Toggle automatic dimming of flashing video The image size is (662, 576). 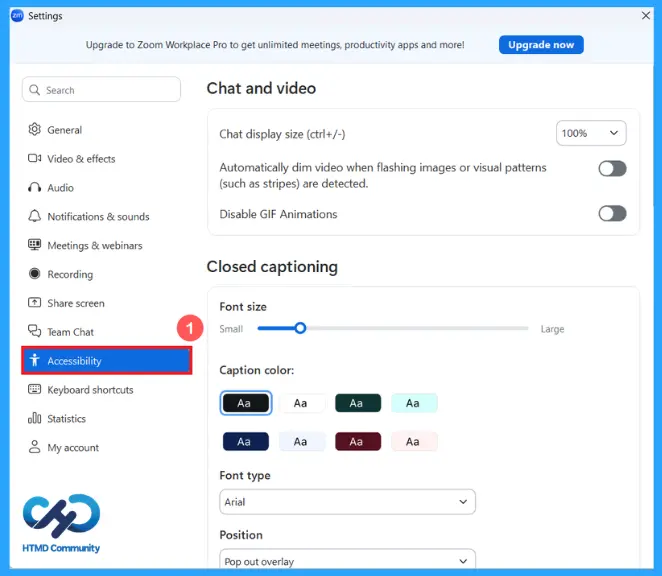pyautogui.click(x=612, y=168)
